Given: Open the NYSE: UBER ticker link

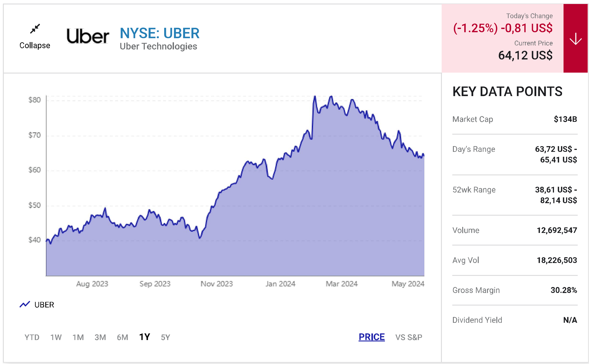Looking at the screenshot, I should (x=160, y=33).
